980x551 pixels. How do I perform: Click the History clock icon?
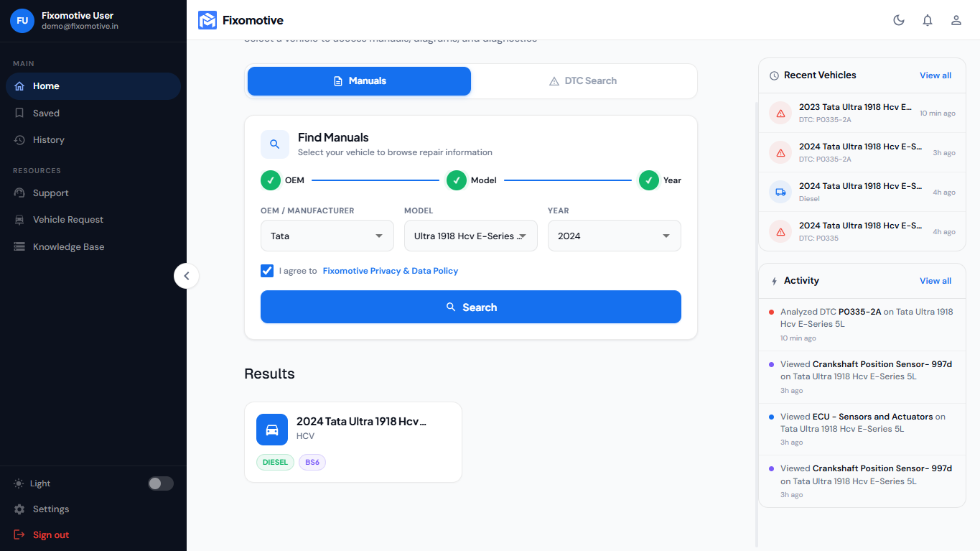(19, 140)
